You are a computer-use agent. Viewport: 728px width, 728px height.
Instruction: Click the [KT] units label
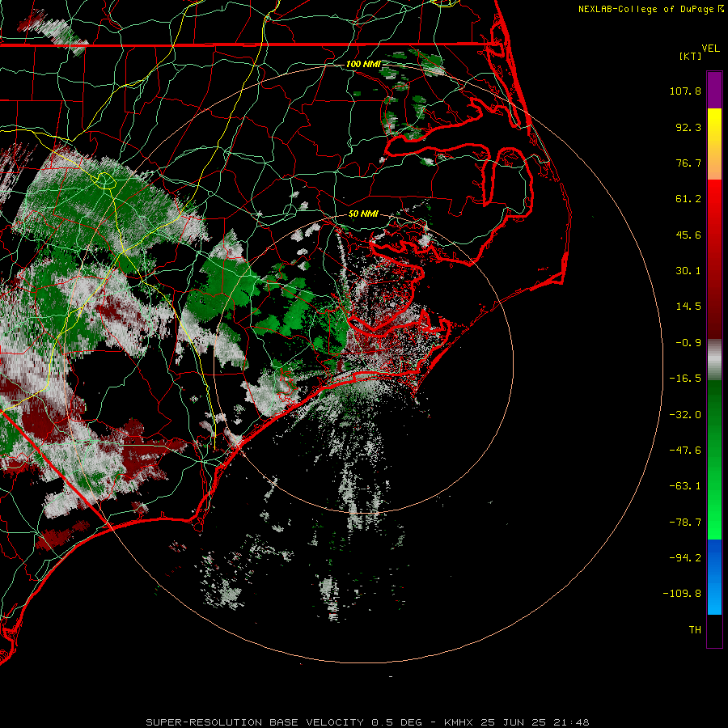click(691, 56)
